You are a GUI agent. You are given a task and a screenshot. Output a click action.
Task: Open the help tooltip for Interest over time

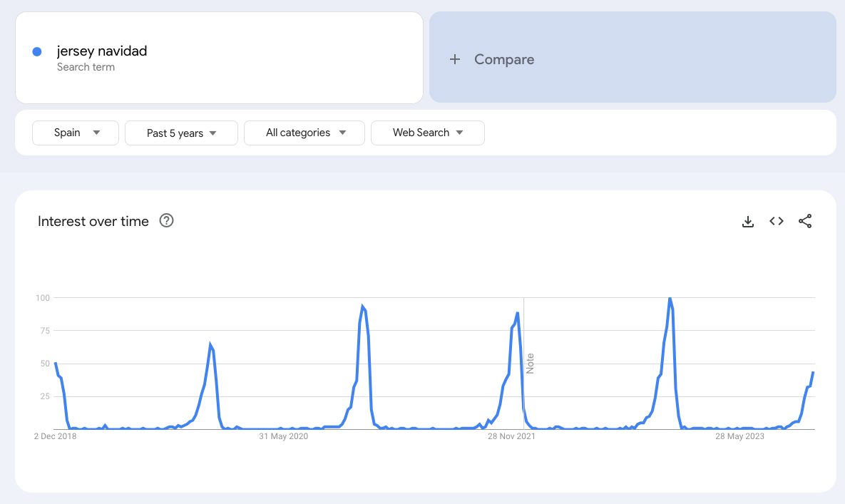click(x=166, y=220)
